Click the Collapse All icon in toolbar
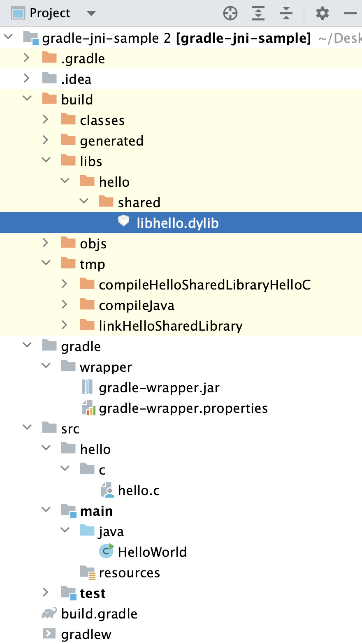 click(286, 13)
